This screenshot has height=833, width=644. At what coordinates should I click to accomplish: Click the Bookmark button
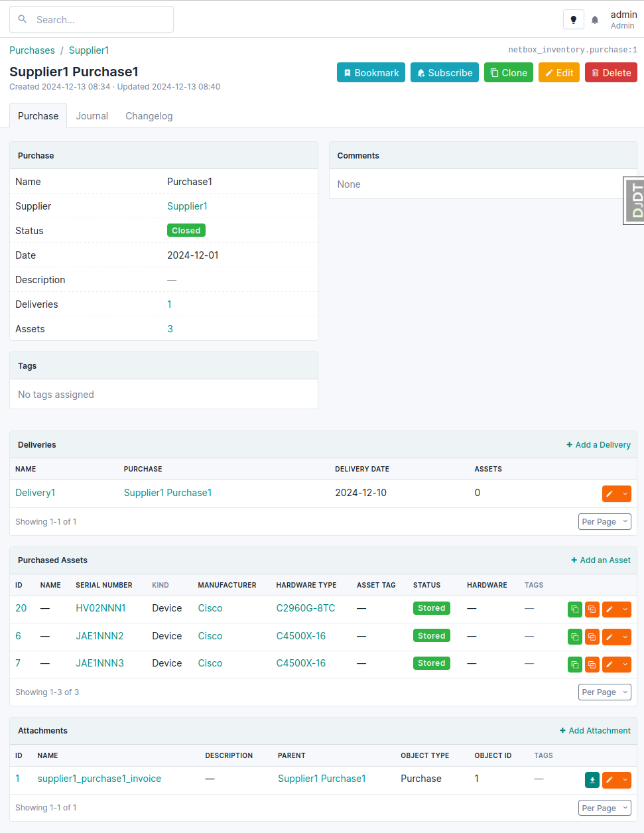371,73
